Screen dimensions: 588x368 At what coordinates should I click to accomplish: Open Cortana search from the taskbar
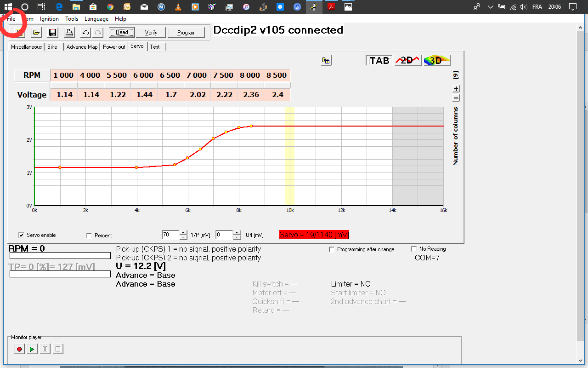point(25,7)
